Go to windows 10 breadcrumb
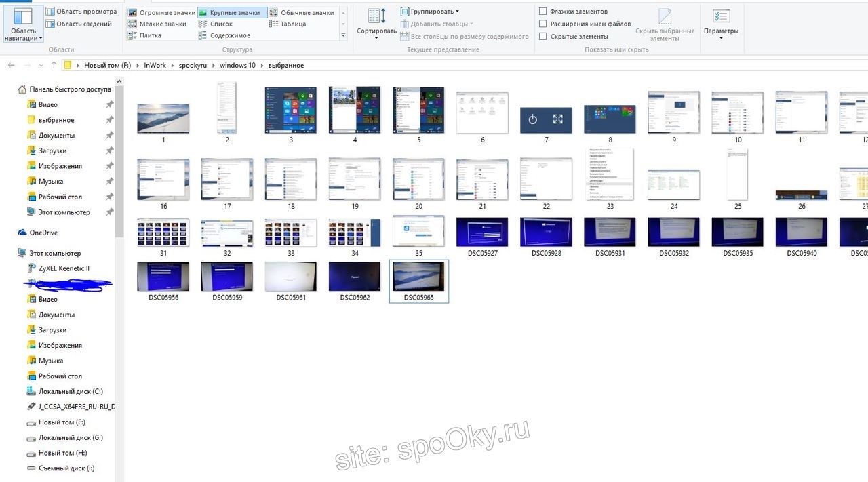Image resolution: width=868 pixels, height=482 pixels. coord(237,66)
